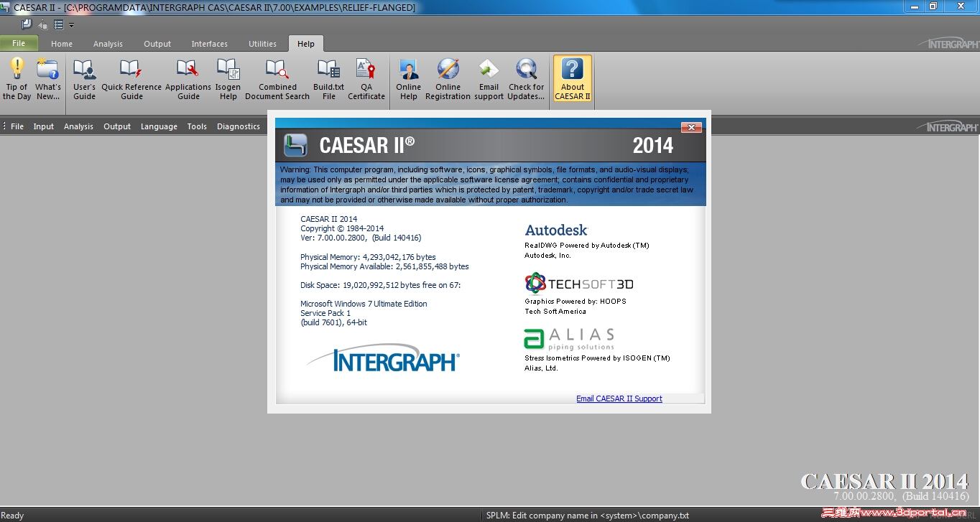
Task: Open the Quick Reference Guide
Action: point(131,78)
